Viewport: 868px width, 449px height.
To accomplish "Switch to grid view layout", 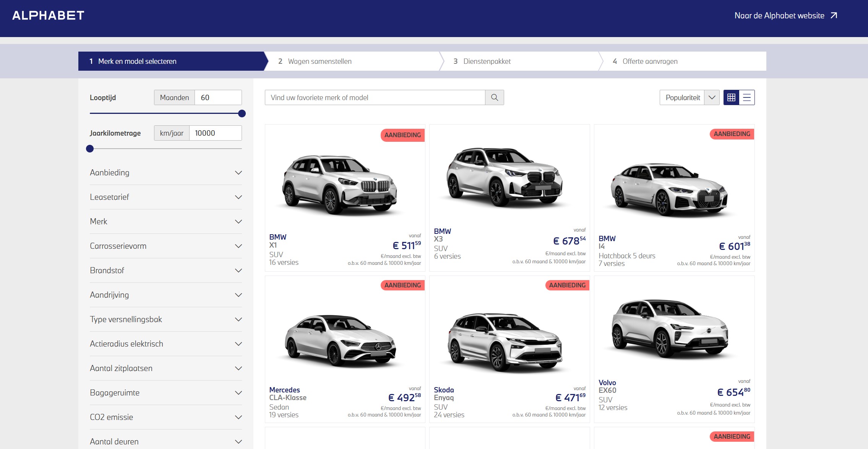I will point(731,97).
